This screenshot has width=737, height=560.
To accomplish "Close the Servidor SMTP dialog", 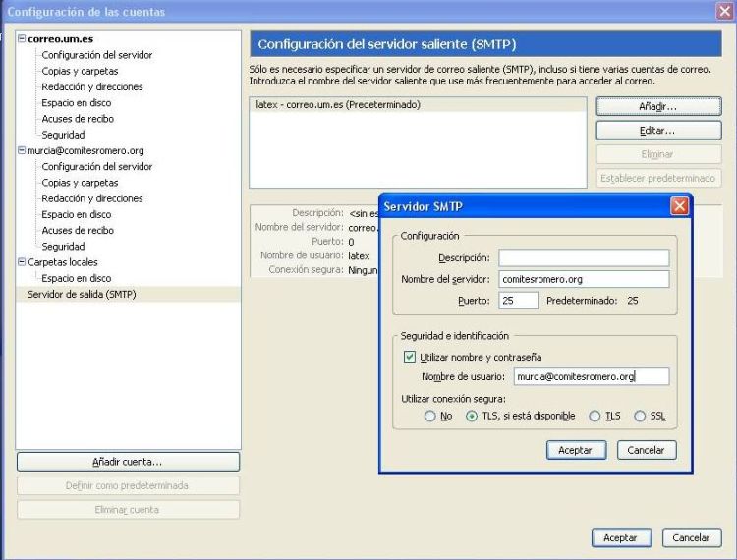I will coord(678,206).
